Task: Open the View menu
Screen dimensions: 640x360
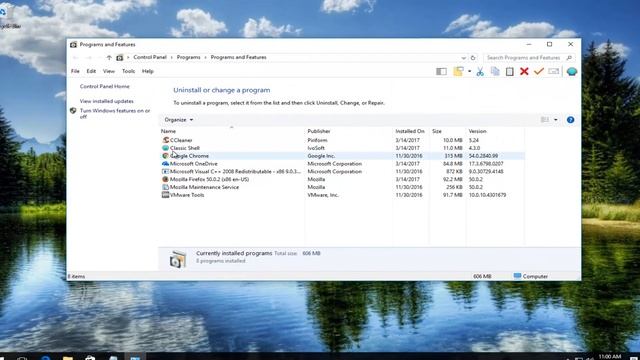Action: 109,71
